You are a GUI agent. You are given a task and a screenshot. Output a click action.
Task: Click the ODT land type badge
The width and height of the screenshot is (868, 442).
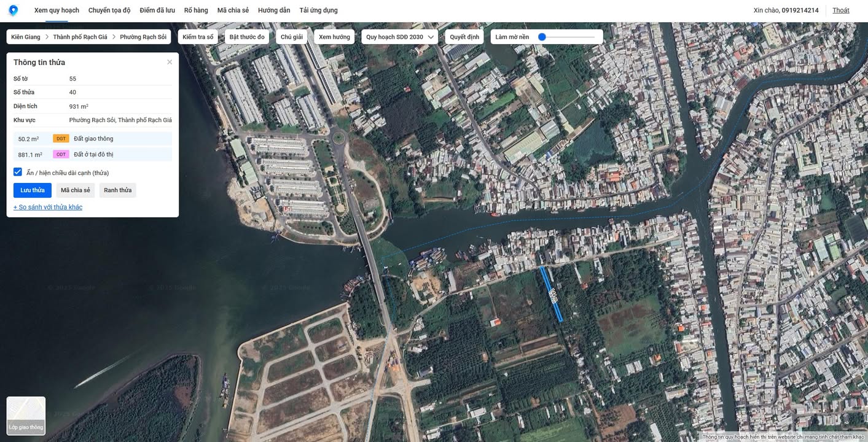(x=61, y=155)
